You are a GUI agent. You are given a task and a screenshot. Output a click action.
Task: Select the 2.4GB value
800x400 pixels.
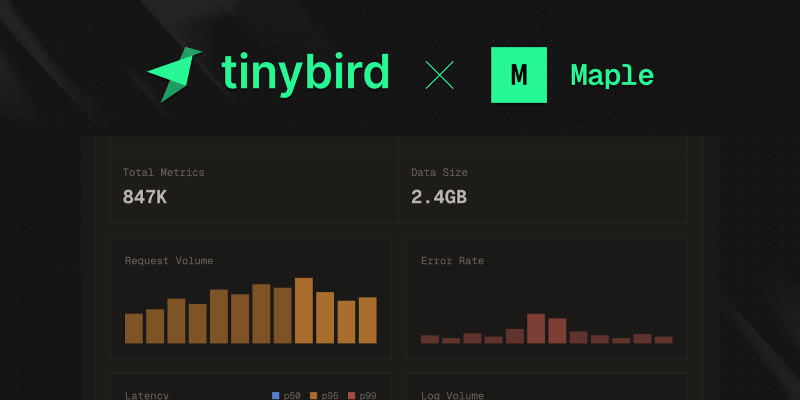click(439, 197)
